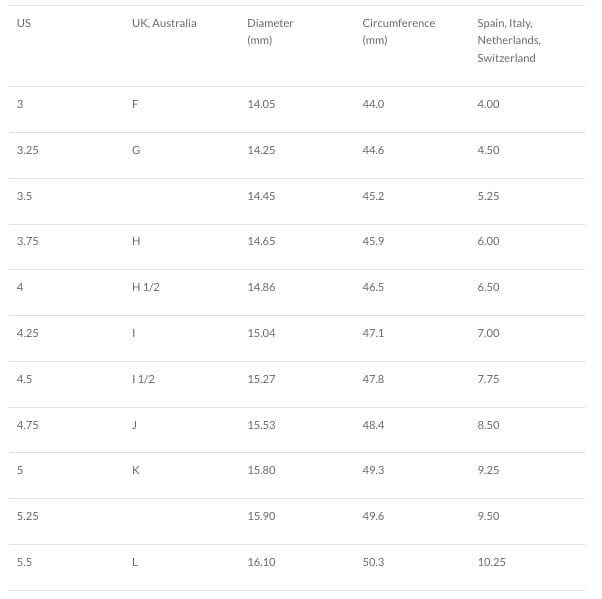Image resolution: width=602 pixels, height=599 pixels.
Task: Click the 'UK, Australia' column header
Action: (164, 23)
